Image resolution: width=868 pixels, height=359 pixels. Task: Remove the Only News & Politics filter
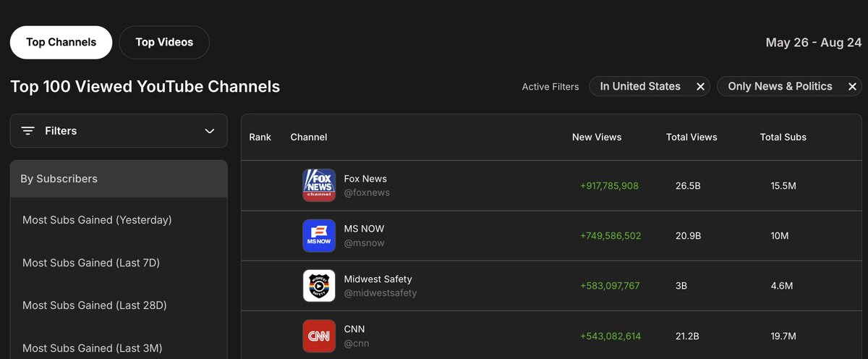tap(852, 87)
